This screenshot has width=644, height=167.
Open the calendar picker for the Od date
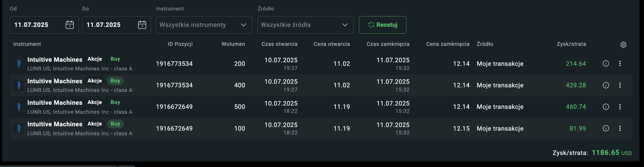point(70,25)
